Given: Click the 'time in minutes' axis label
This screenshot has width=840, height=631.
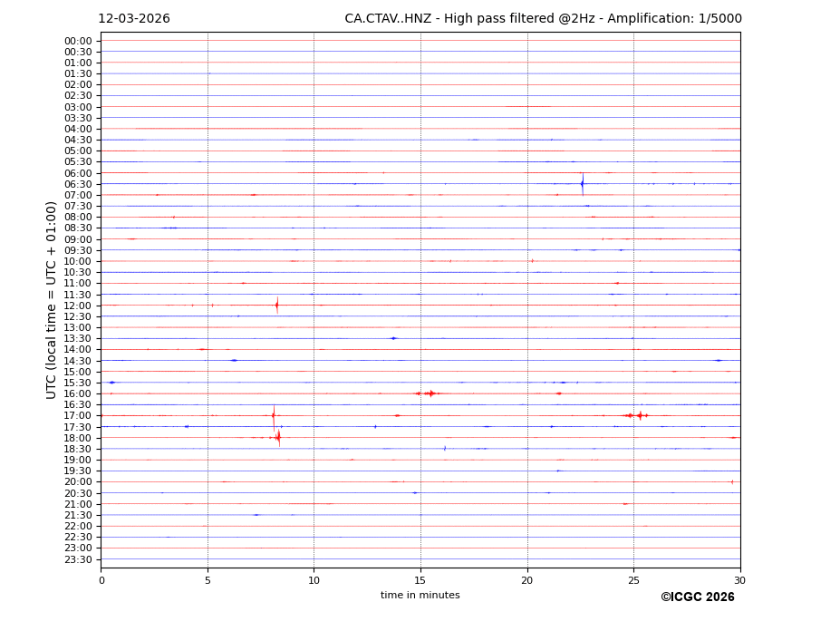Looking at the screenshot, I should (x=420, y=596).
